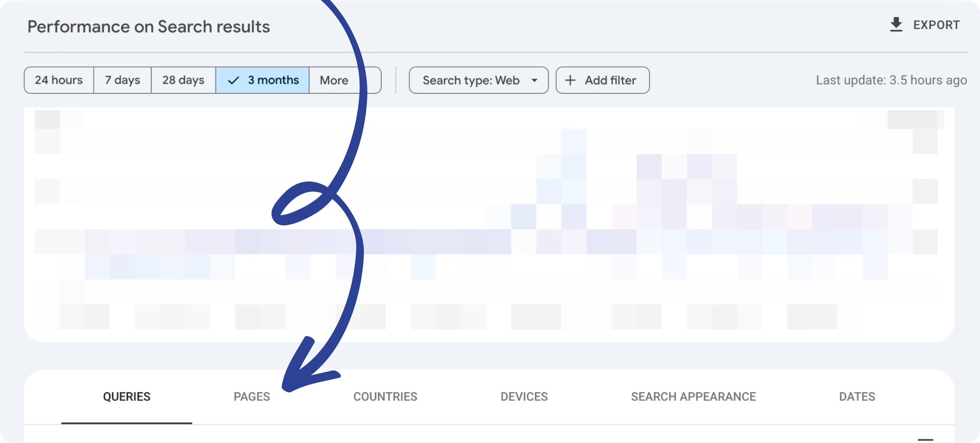This screenshot has height=443, width=980.
Task: Open the More date range options
Action: click(334, 80)
